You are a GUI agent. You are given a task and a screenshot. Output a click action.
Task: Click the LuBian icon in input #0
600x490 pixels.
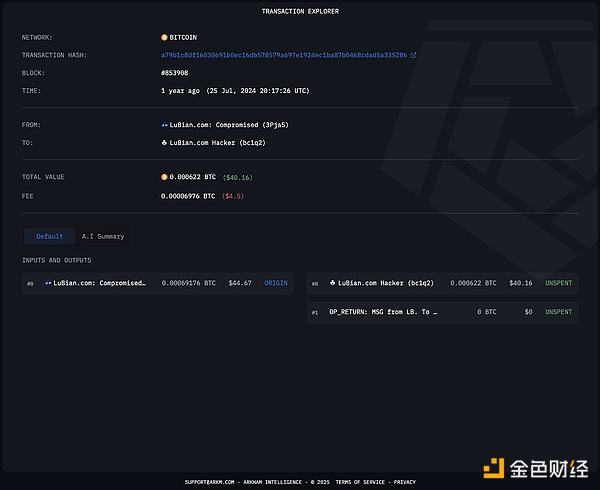point(48,283)
